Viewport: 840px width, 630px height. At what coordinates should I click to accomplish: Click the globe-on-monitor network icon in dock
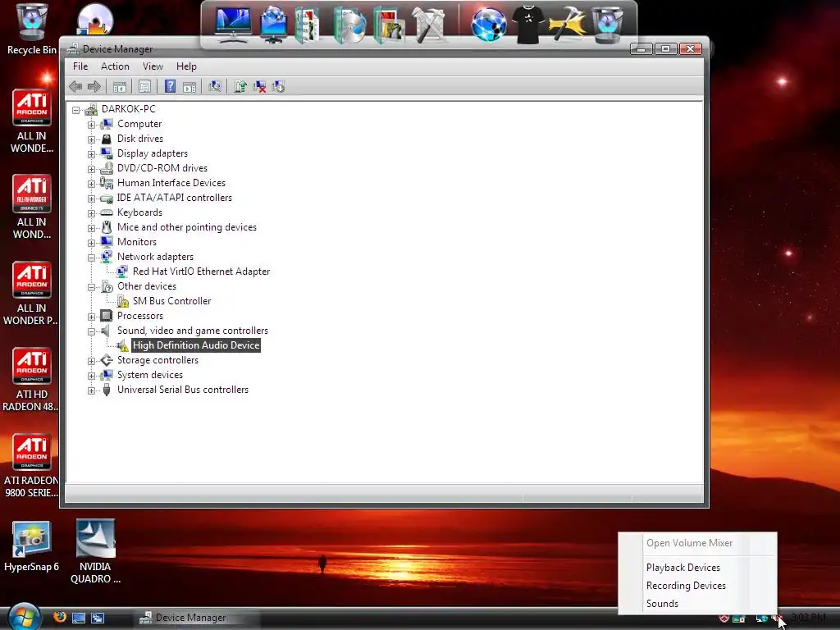[273, 24]
